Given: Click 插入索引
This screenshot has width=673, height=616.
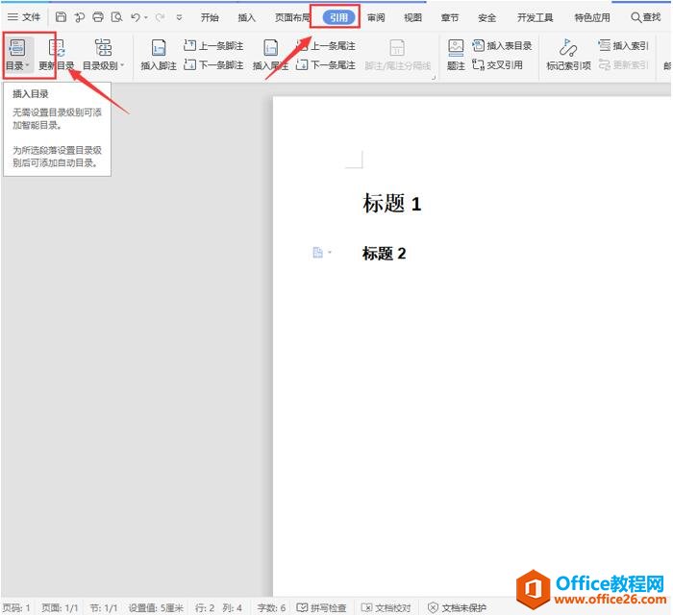Looking at the screenshot, I should 623,45.
